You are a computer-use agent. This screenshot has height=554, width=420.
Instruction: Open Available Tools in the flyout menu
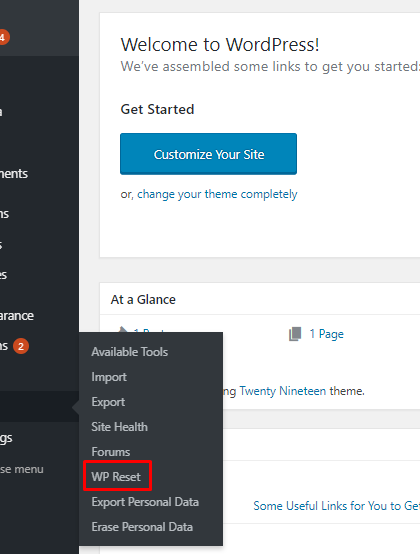130,352
